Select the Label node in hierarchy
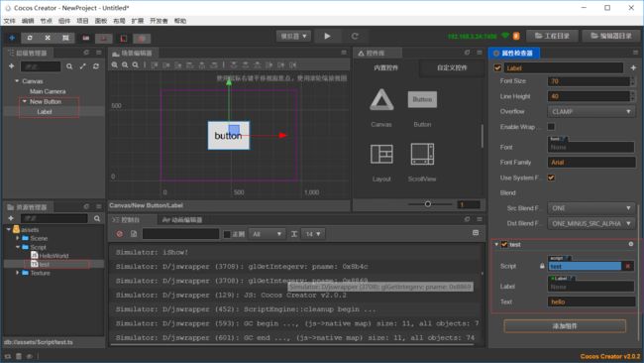The width and height of the screenshot is (644, 363). point(45,112)
